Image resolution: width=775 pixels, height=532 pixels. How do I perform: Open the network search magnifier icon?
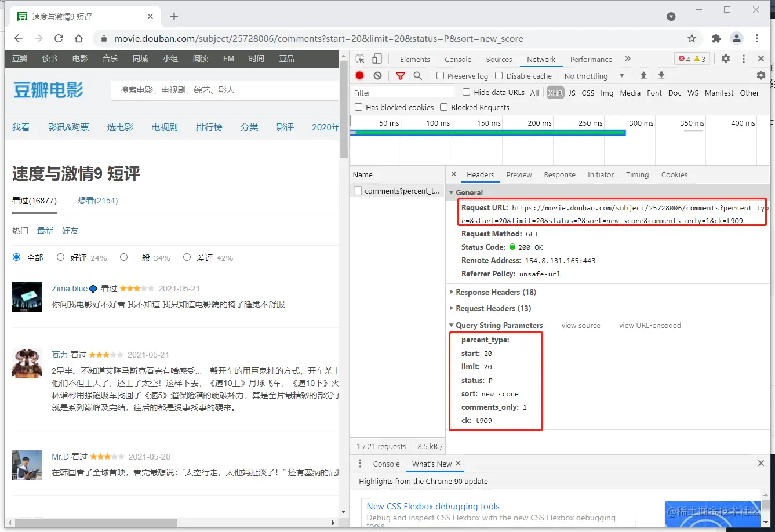(417, 75)
